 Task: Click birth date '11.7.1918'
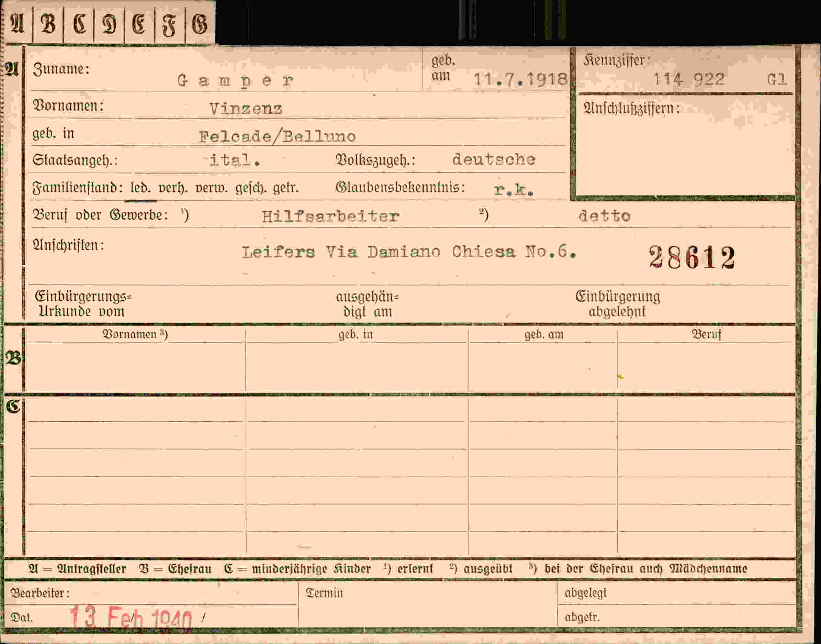coord(520,79)
